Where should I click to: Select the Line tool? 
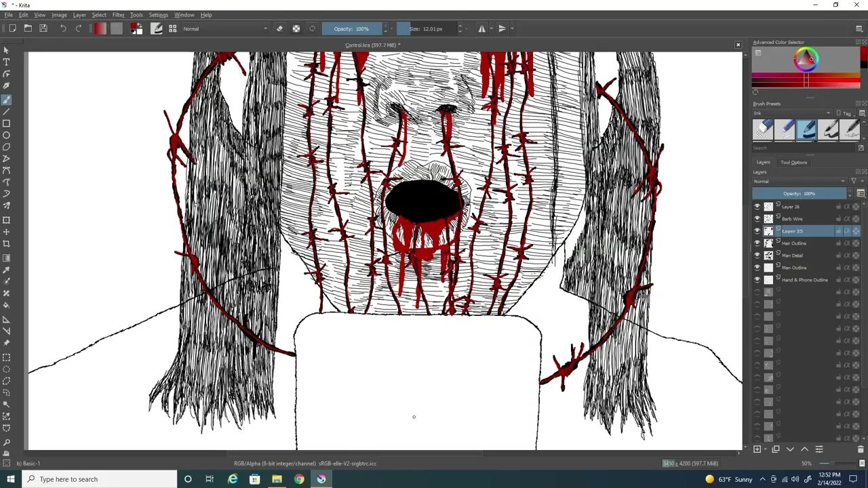tap(6, 111)
